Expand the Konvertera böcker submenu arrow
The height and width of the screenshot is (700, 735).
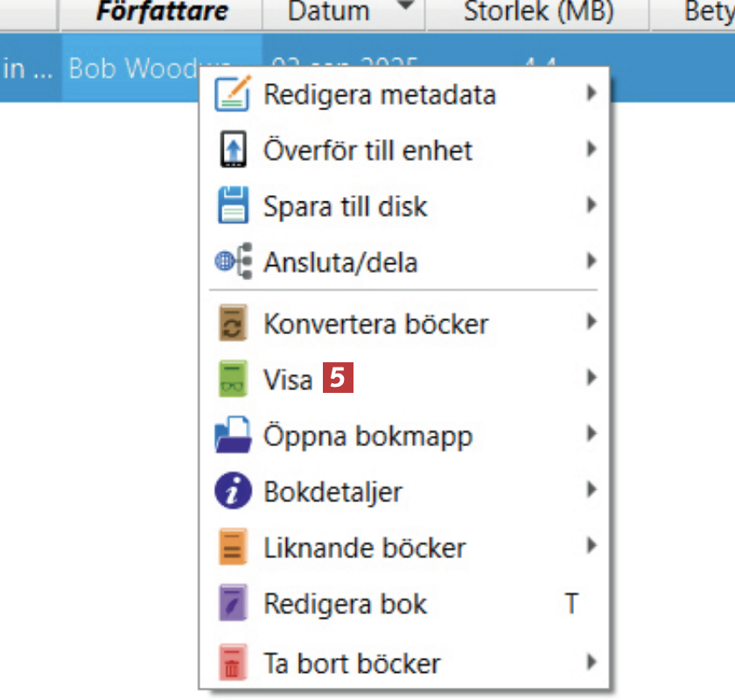click(591, 322)
